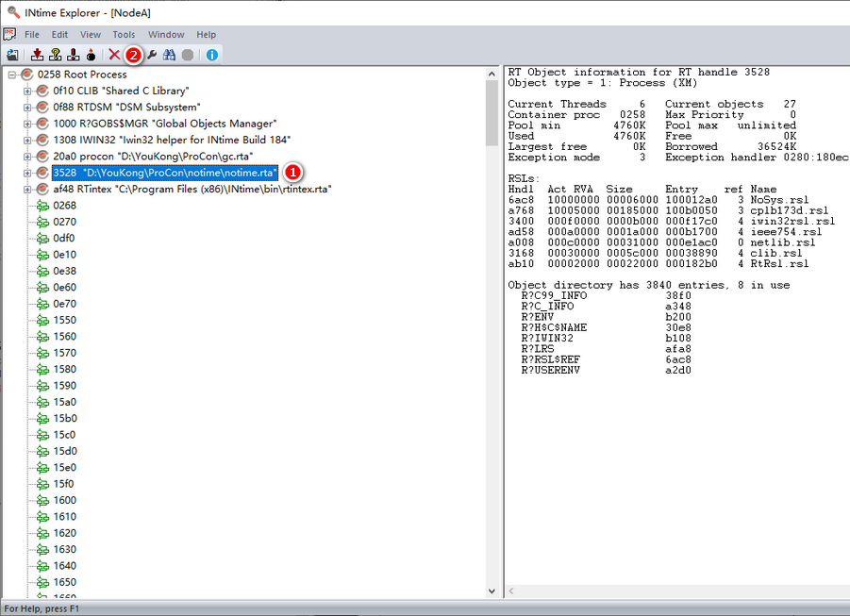Click the RtRsl.rsl entry in RSLs list

779,263
